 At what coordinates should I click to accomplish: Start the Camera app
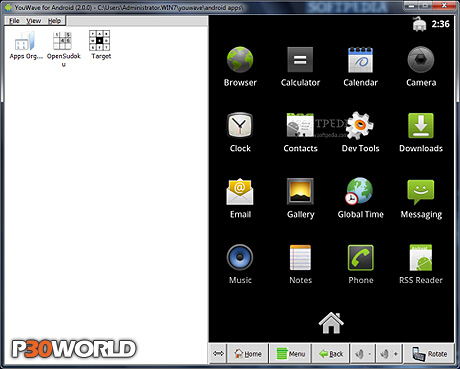pyautogui.click(x=421, y=60)
